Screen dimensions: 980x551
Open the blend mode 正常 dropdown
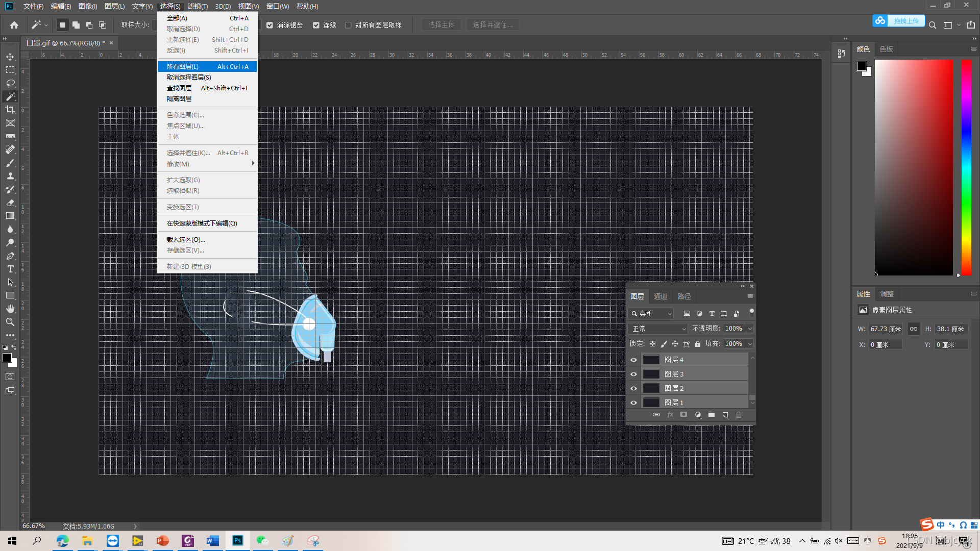click(658, 329)
